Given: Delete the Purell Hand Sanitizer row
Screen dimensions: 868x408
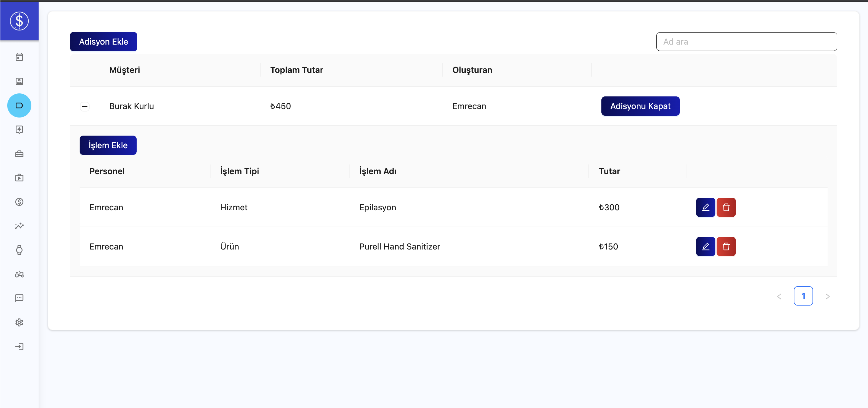Looking at the screenshot, I should [x=726, y=246].
